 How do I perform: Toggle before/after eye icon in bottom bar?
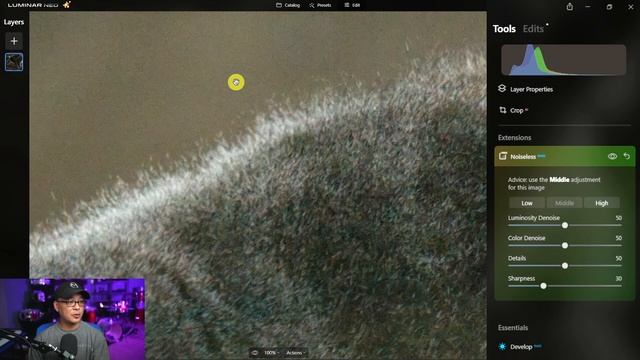coord(255,353)
